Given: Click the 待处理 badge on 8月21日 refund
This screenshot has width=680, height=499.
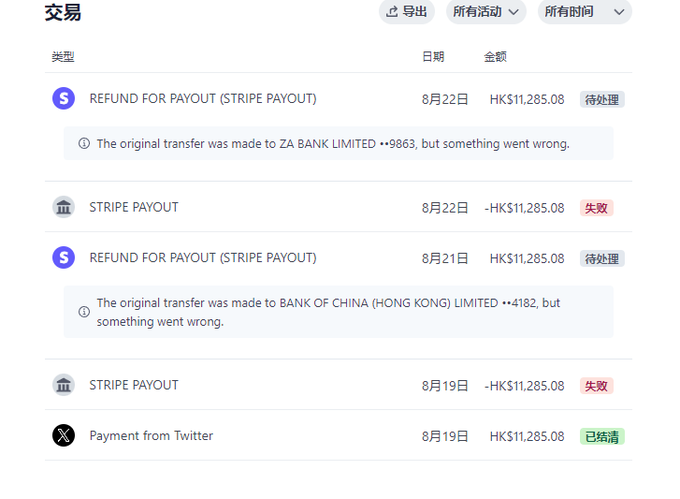Looking at the screenshot, I should pos(602,258).
